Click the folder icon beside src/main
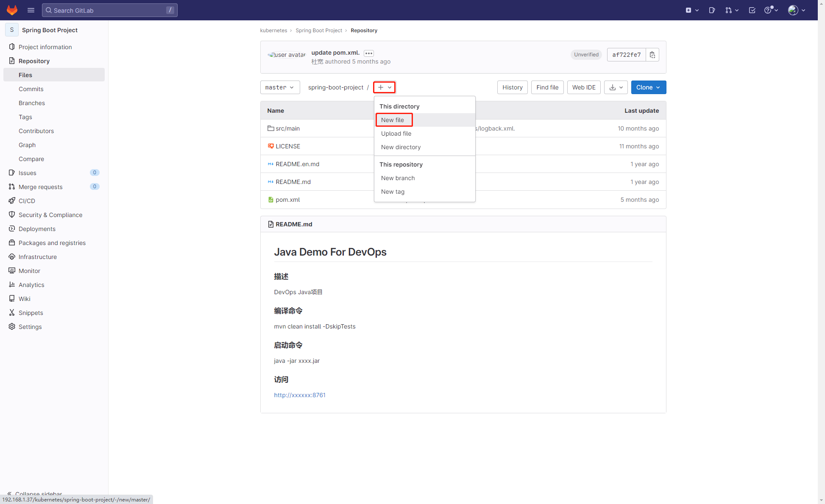Screen dimensions: 825x504 [x=270, y=128]
